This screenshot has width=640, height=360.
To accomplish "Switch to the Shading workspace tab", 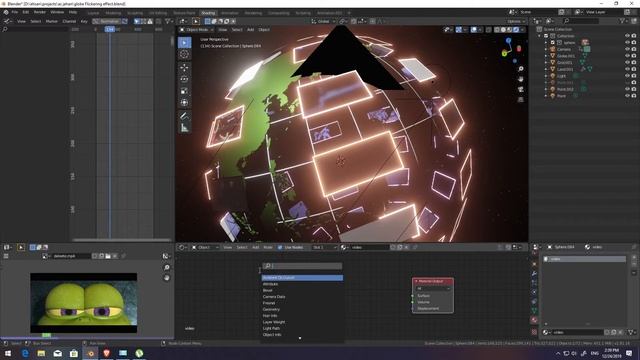I will click(208, 13).
